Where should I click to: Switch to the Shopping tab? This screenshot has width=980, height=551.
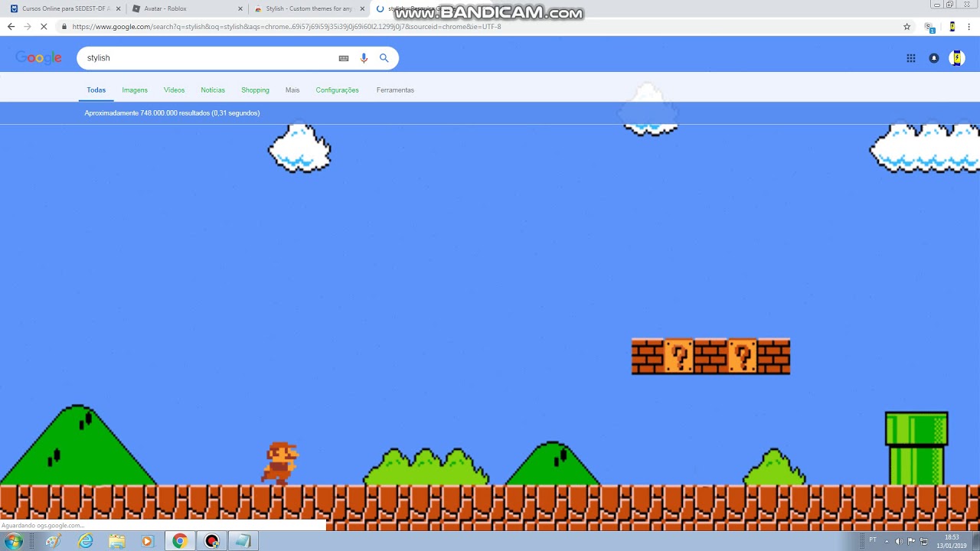(255, 90)
